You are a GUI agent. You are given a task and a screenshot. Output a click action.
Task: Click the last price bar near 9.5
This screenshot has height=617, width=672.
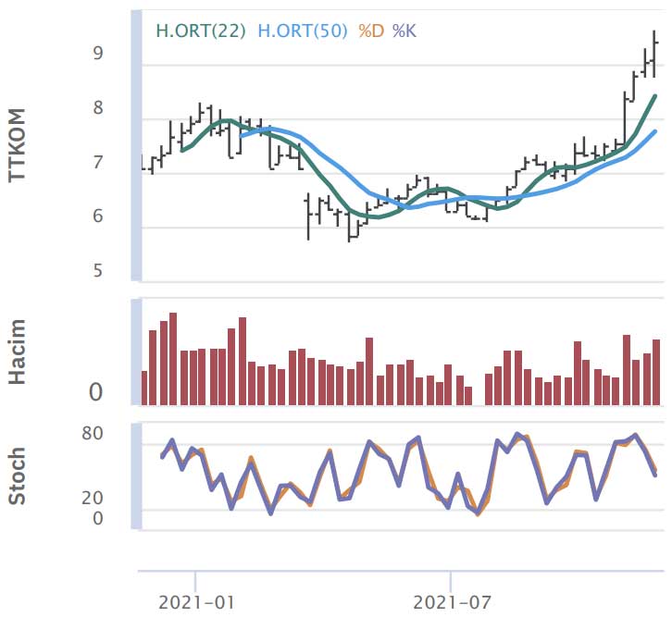pyautogui.click(x=654, y=54)
